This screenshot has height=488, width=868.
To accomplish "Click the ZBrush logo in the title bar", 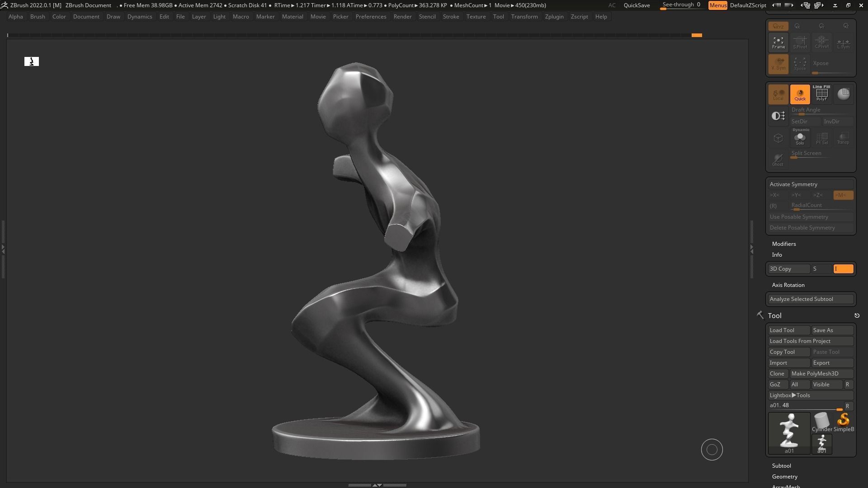I will point(4,5).
